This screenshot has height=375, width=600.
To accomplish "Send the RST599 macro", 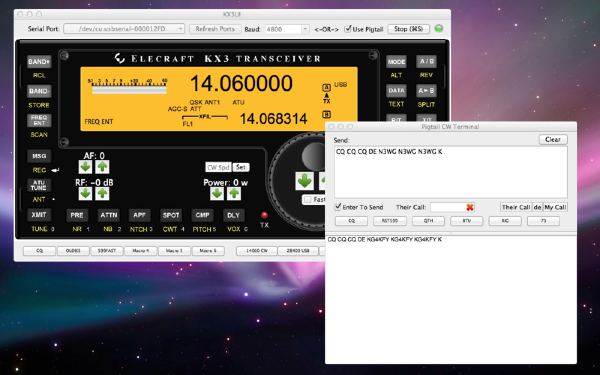I will point(390,221).
